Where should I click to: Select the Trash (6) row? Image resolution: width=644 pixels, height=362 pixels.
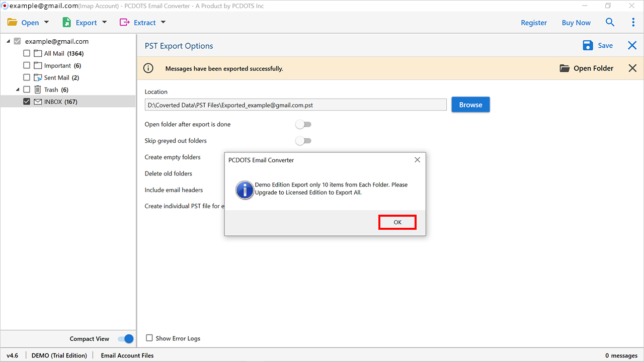coord(68,89)
